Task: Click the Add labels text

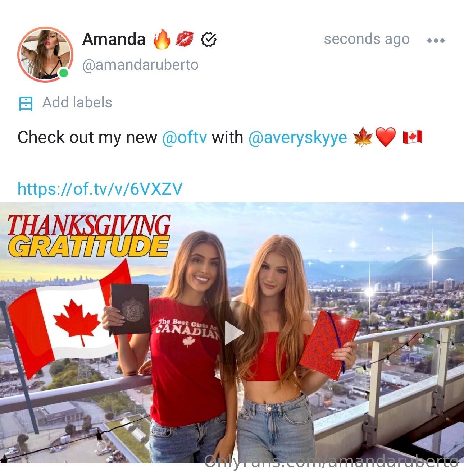Action: tap(77, 102)
